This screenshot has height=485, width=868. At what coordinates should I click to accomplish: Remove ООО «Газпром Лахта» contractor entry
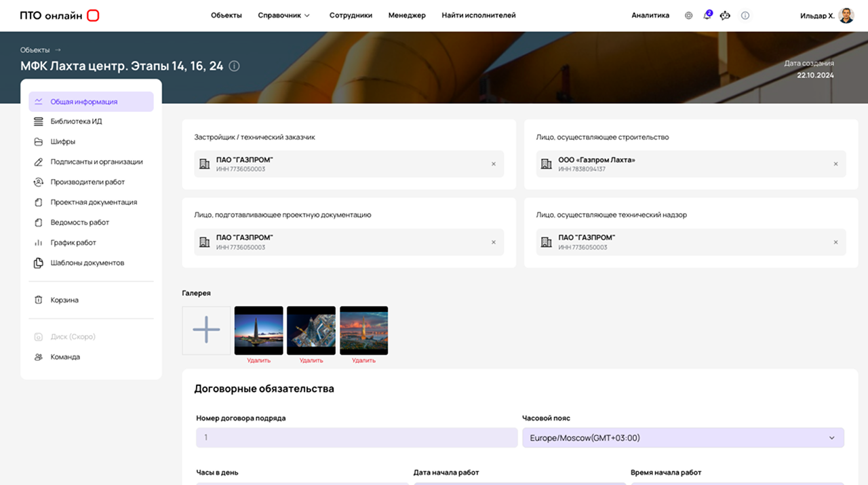(x=835, y=164)
